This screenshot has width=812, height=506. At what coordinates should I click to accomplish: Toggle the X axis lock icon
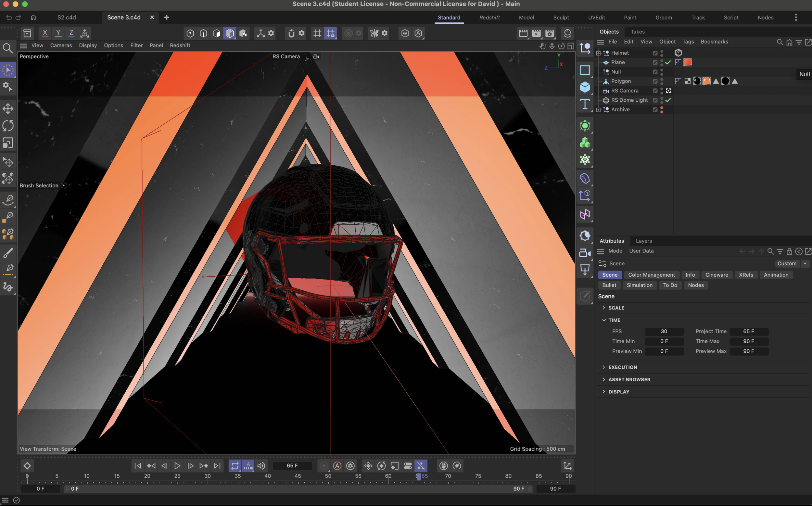[45, 33]
